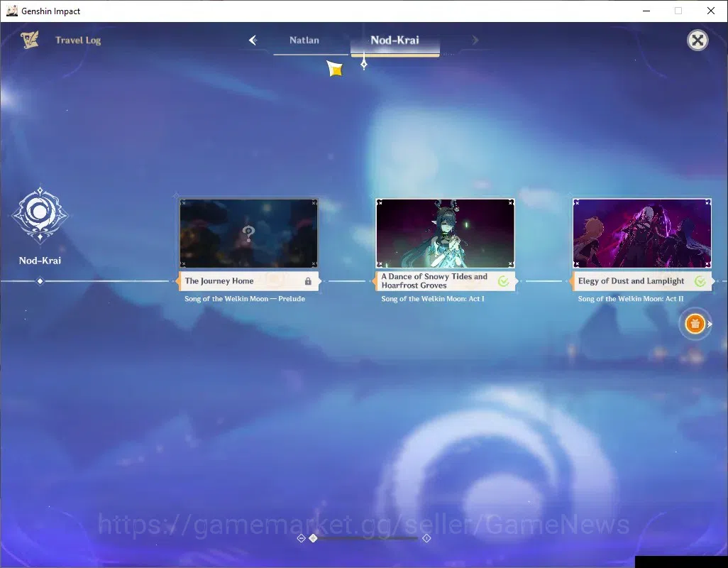The image size is (728, 568).
Task: Click the Nod-Krai tab diamond pointer marker
Action: coord(364,64)
